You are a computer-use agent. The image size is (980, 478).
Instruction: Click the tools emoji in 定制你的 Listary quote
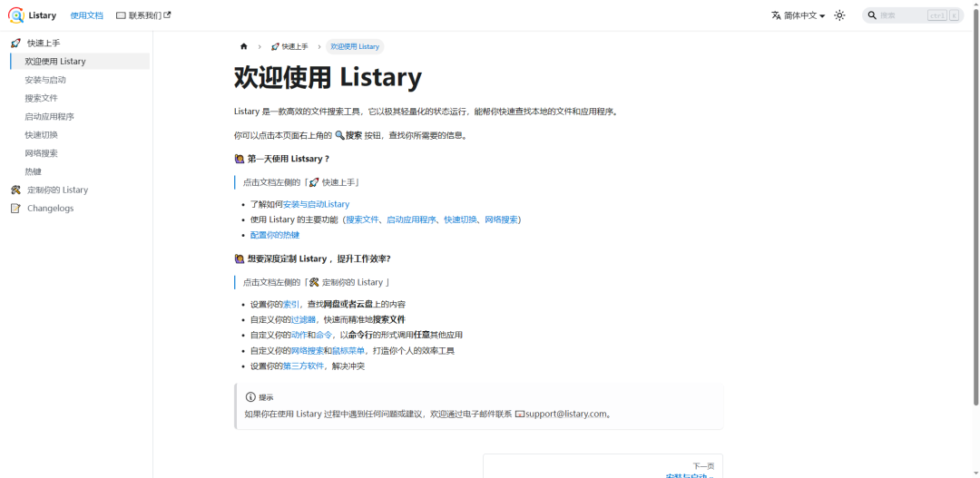click(x=315, y=282)
